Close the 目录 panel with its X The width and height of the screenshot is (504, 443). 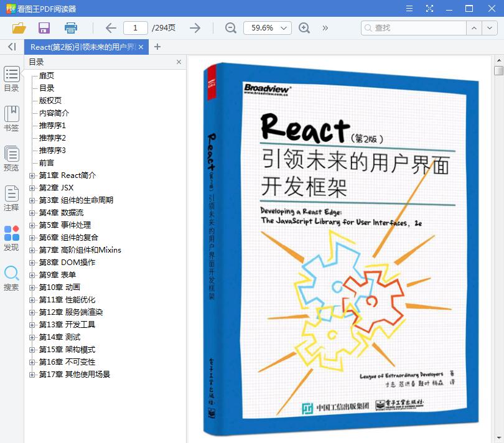click(179, 62)
